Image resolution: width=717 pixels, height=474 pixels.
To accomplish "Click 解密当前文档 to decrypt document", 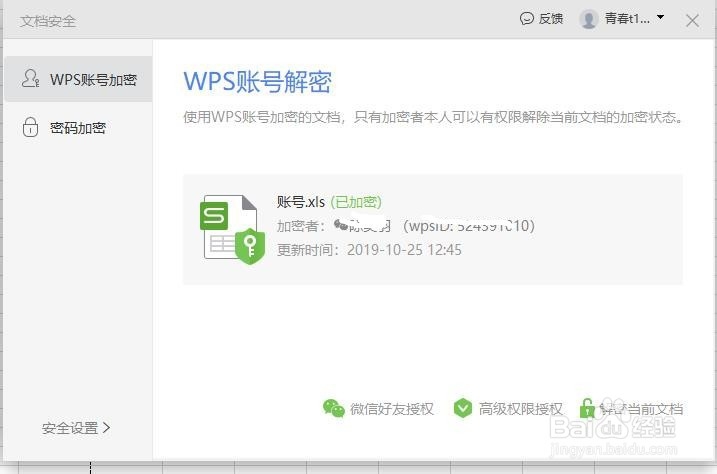I will pyautogui.click(x=641, y=409).
